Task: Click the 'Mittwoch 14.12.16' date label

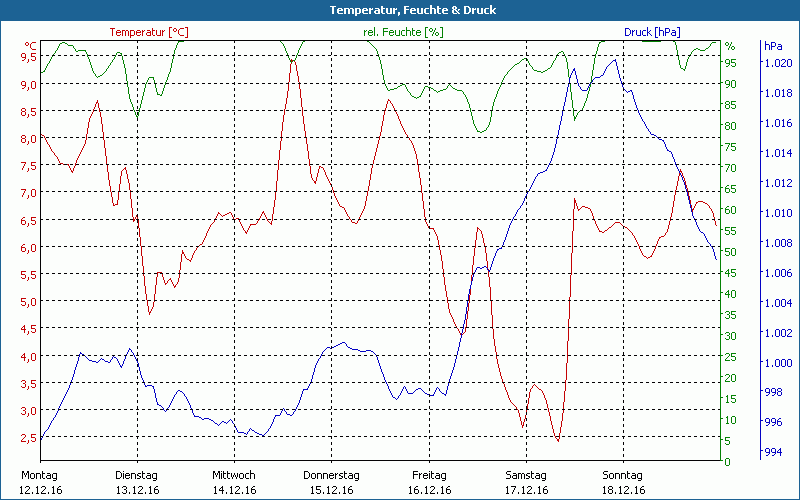Action: (234, 482)
